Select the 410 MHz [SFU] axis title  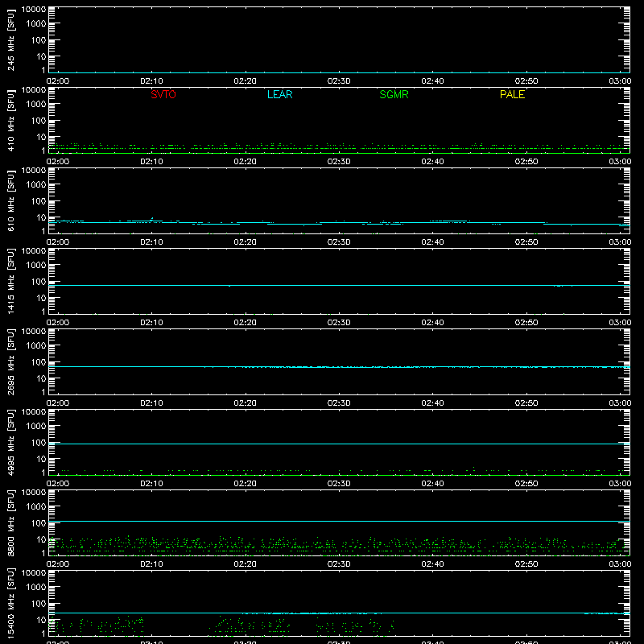(10, 121)
